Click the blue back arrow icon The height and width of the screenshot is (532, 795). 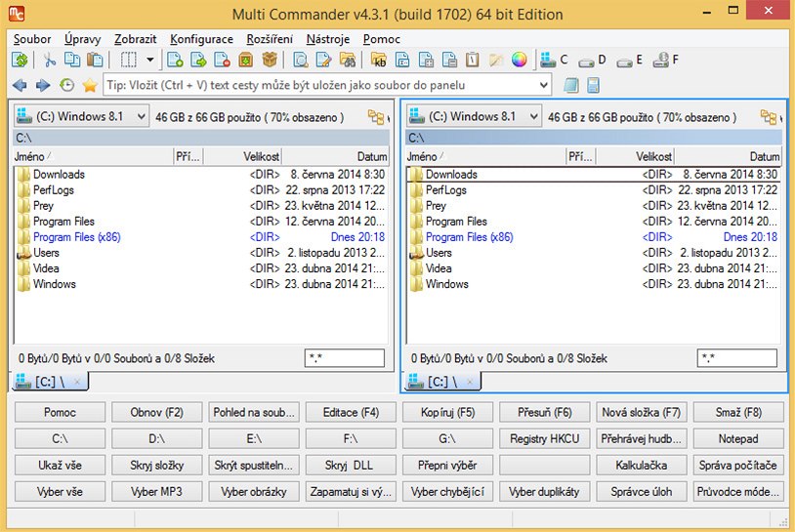20,86
